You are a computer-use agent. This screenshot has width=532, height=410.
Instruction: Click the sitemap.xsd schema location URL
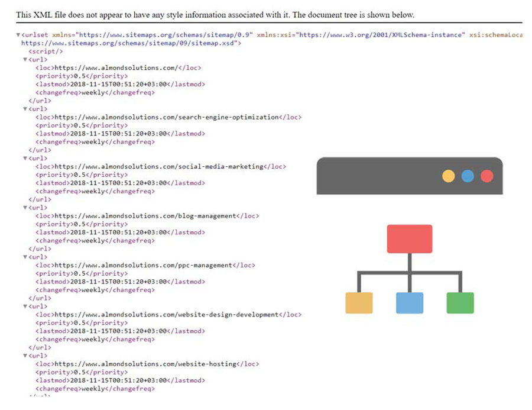pyautogui.click(x=128, y=43)
